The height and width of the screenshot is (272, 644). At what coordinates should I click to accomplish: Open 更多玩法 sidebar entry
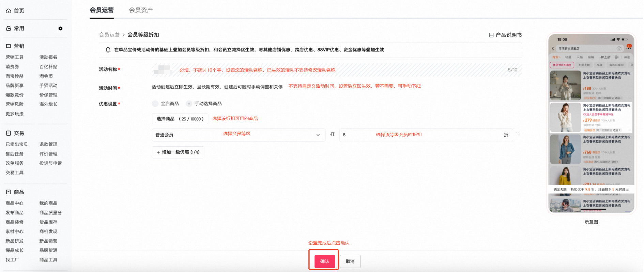15,114
